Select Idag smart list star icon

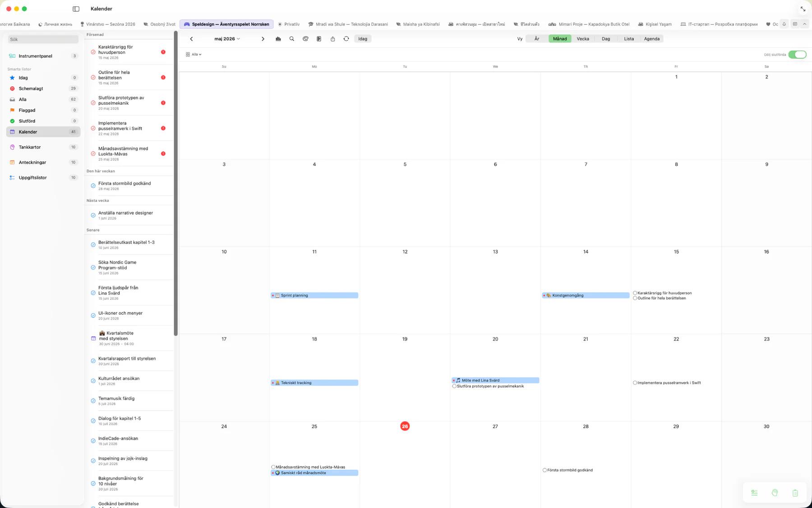coord(12,78)
